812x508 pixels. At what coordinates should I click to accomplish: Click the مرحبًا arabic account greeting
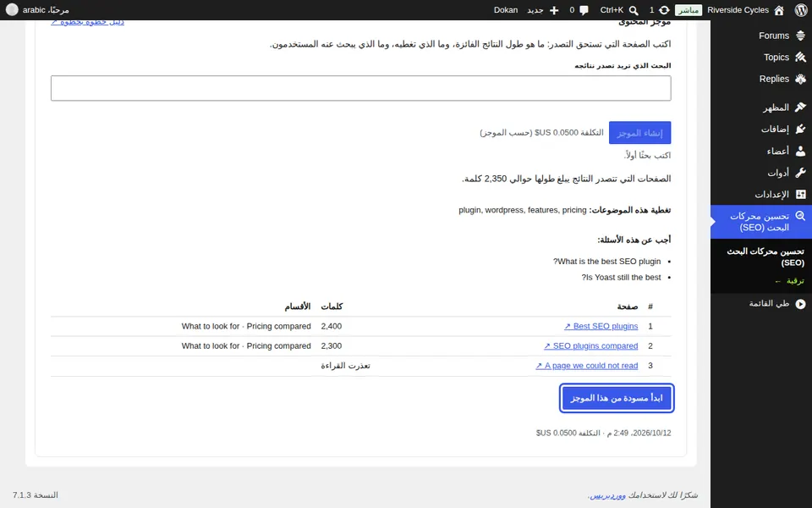click(x=46, y=10)
